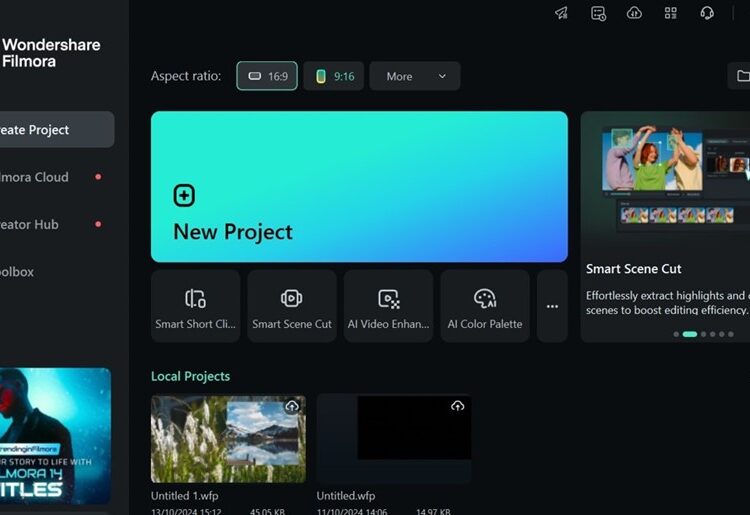Open the Untitled 1.wfp project thumbnail
This screenshot has height=515, width=750.
228,438
